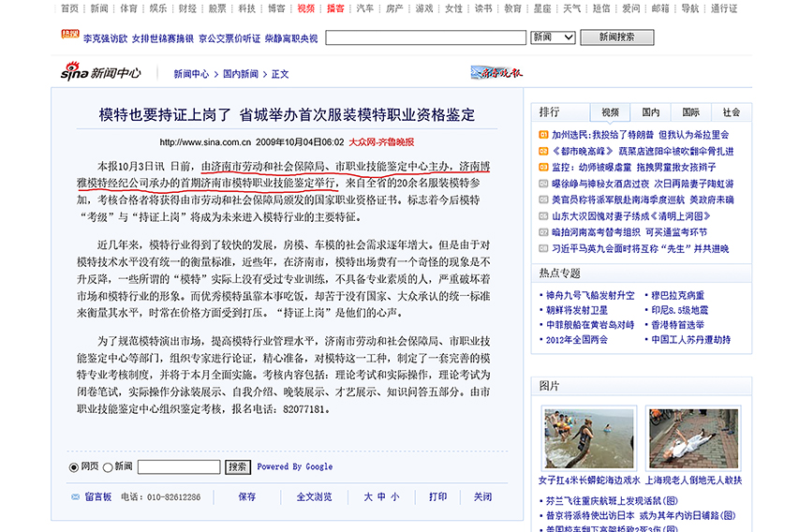Click 柴静离职央视 hot search link

[x=291, y=38]
